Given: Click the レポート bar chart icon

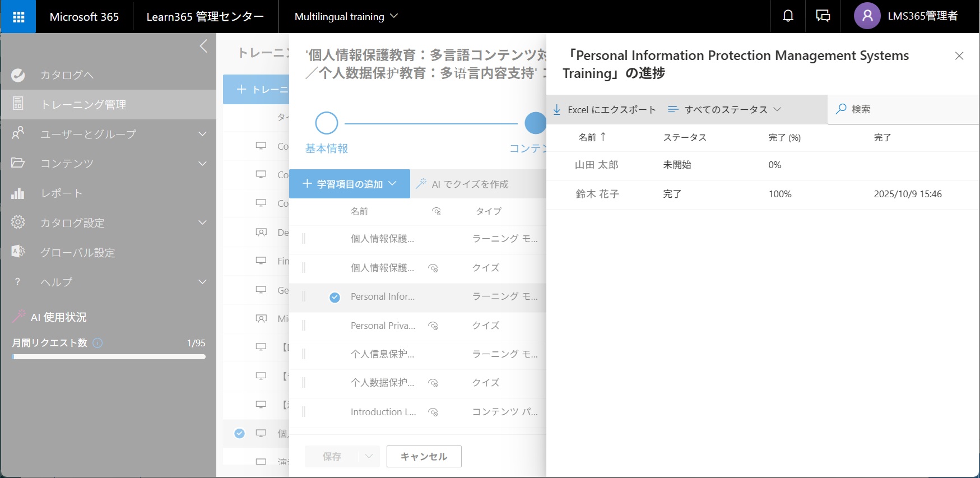Looking at the screenshot, I should [x=18, y=193].
